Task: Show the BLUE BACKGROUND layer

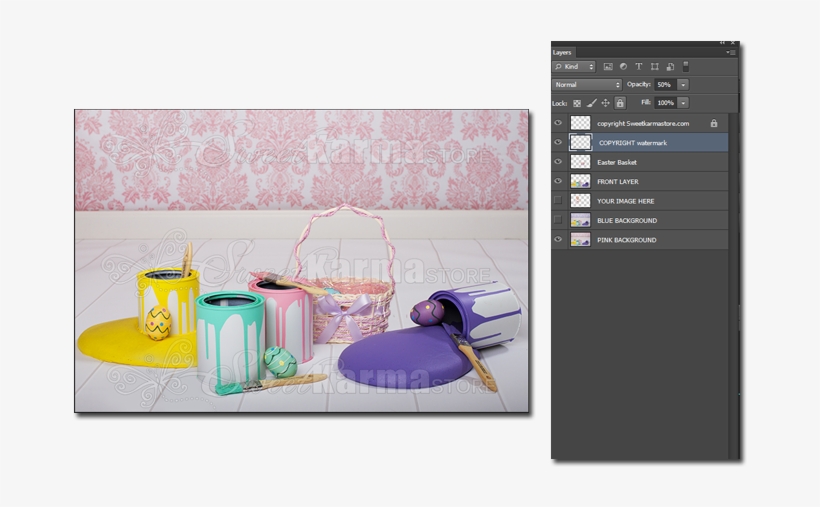Action: pos(558,220)
